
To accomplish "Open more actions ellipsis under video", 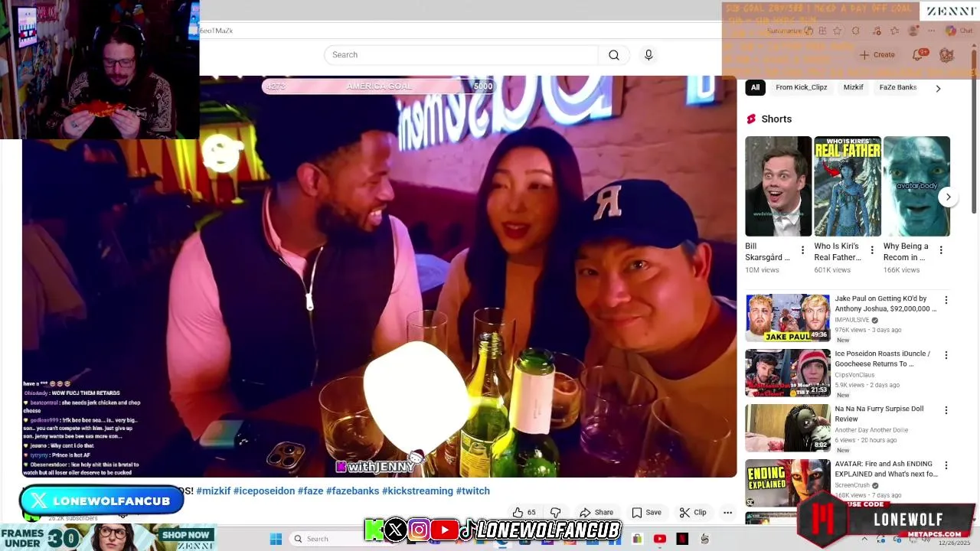I will 727,513.
